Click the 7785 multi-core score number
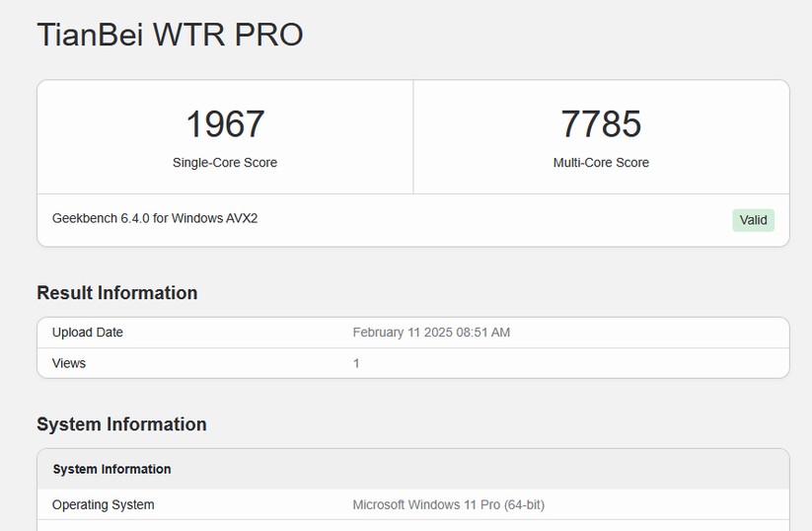The height and width of the screenshot is (531, 812). [601, 124]
